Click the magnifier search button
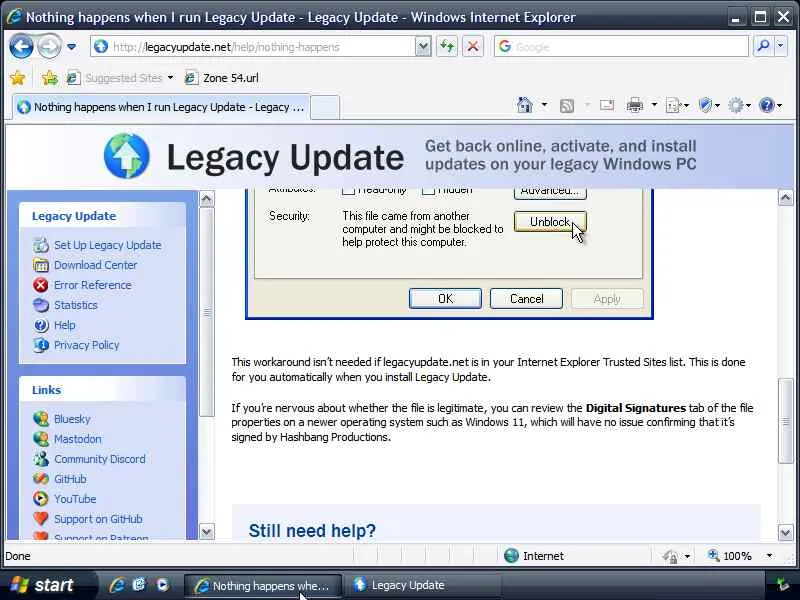Image resolution: width=800 pixels, height=600 pixels. pyautogui.click(x=763, y=46)
